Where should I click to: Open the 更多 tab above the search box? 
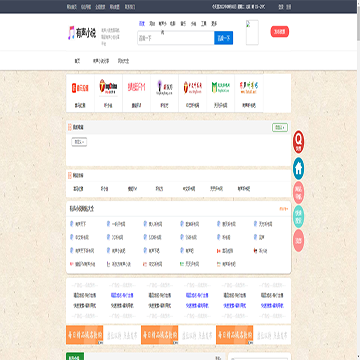pos(214,24)
